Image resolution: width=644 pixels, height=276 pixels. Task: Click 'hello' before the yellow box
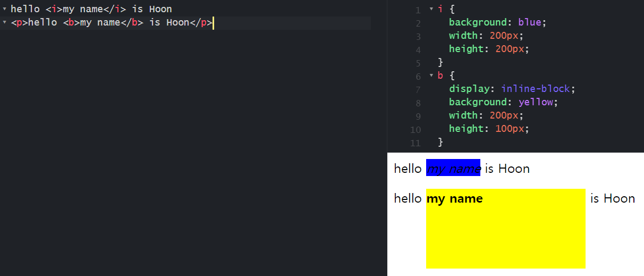coord(408,198)
